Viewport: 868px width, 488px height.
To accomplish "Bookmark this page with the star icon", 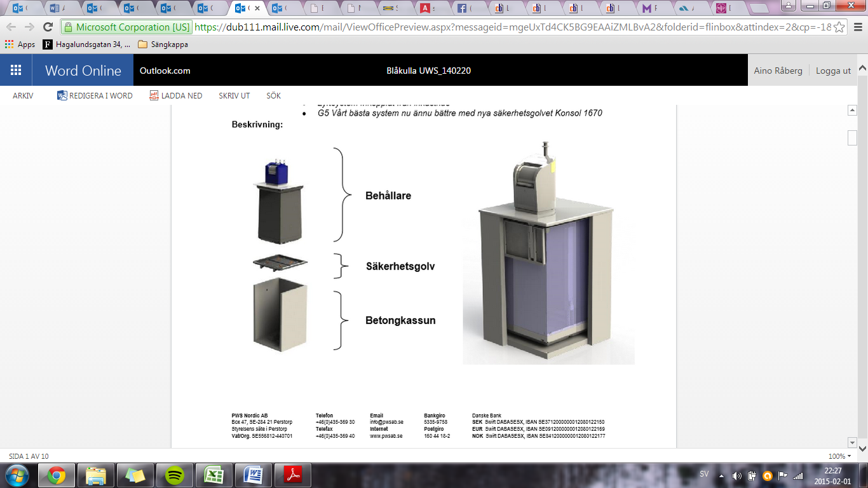I will (839, 27).
